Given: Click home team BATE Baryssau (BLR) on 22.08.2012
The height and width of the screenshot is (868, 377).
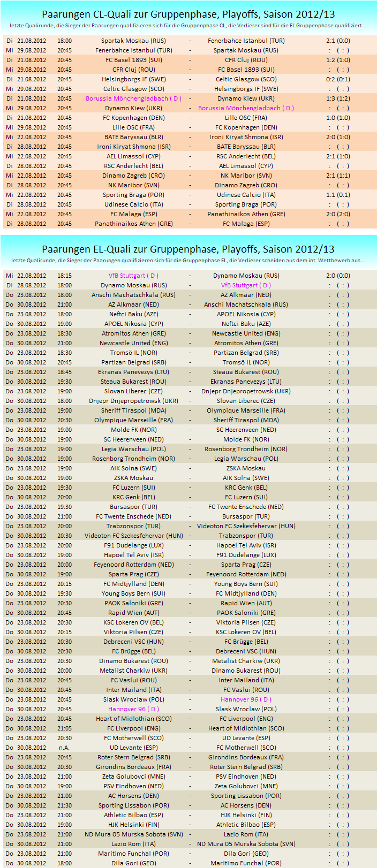Looking at the screenshot, I should 133,137.
